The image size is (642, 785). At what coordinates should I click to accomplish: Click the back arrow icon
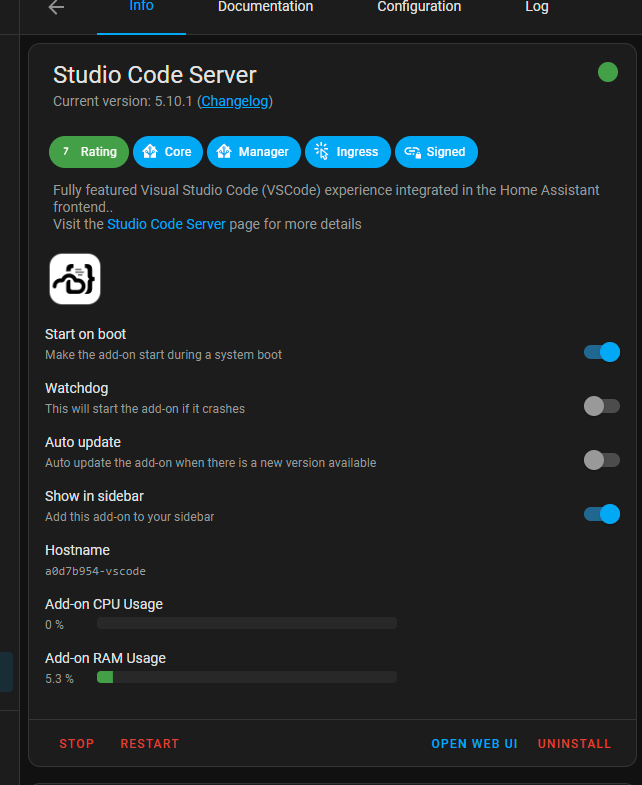(56, 7)
